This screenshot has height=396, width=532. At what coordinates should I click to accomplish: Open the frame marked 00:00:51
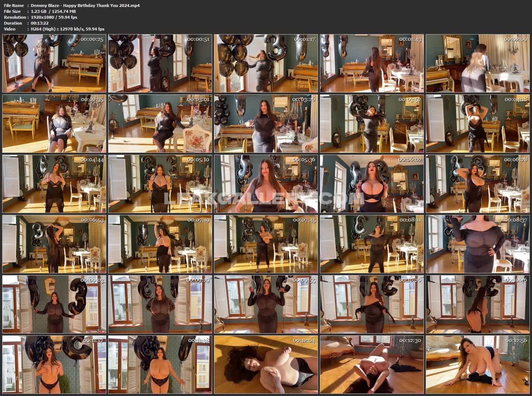pos(160,64)
